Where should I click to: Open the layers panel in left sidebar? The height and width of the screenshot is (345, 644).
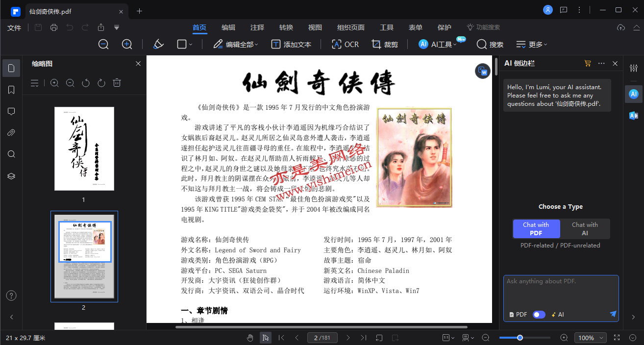11,176
